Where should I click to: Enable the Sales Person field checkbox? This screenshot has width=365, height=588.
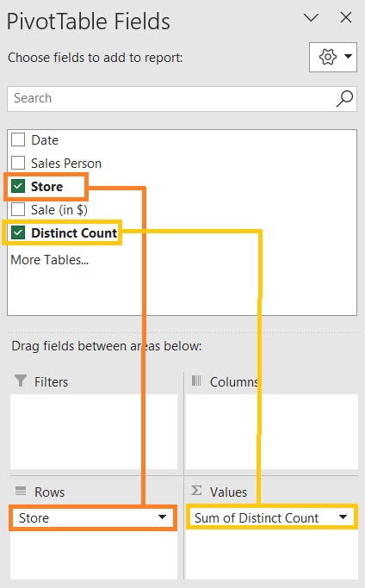[18, 163]
